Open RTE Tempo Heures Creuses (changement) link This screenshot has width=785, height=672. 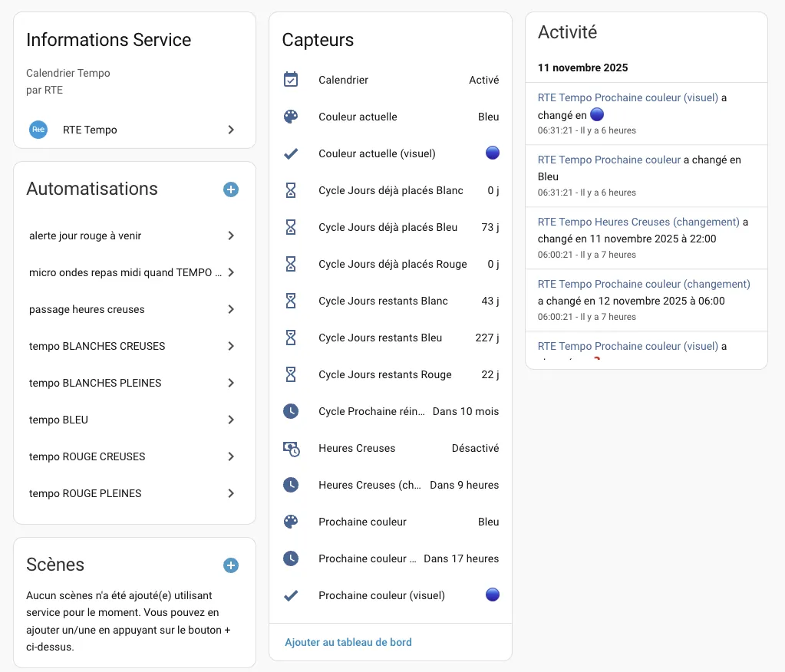pyautogui.click(x=638, y=222)
